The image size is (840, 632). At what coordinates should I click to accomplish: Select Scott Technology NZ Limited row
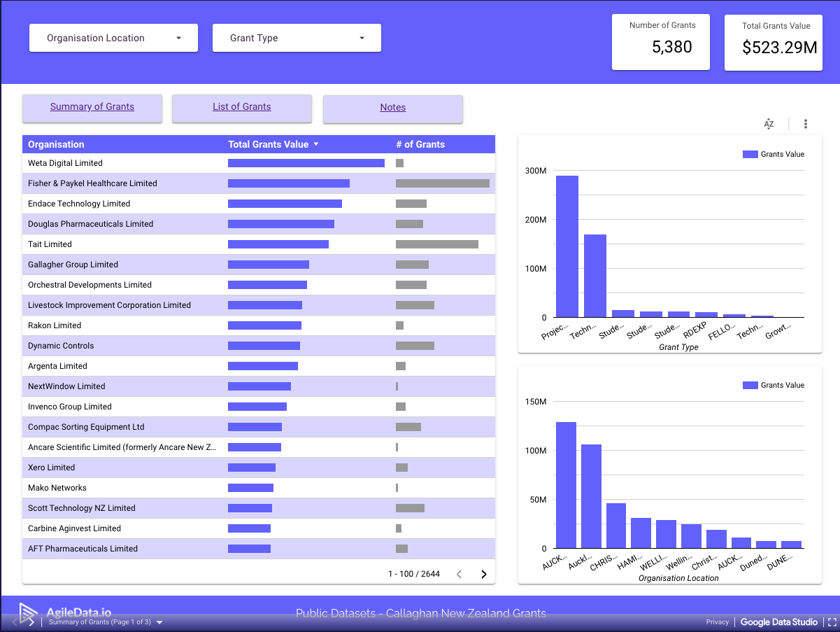[259, 508]
